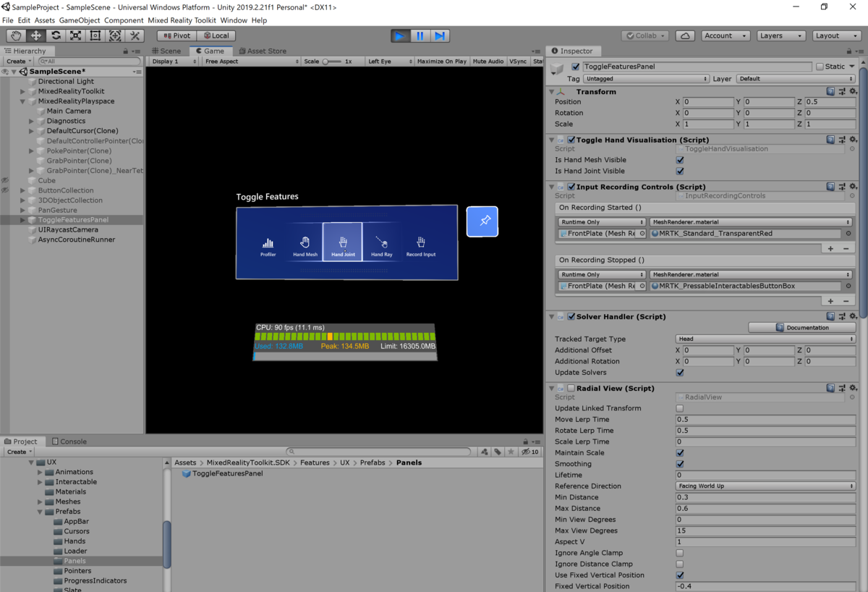Toggle Mute Audio button

[488, 62]
